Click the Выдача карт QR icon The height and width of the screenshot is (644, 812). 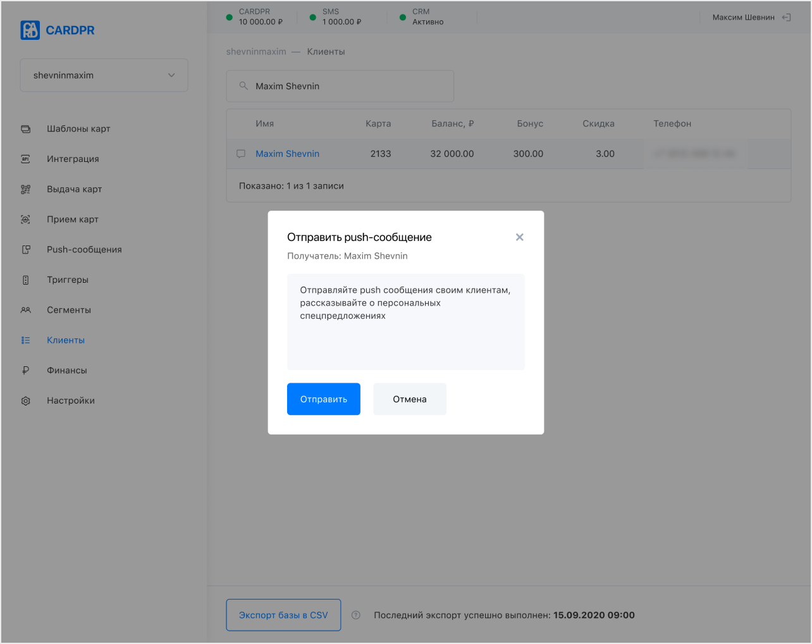click(x=25, y=189)
